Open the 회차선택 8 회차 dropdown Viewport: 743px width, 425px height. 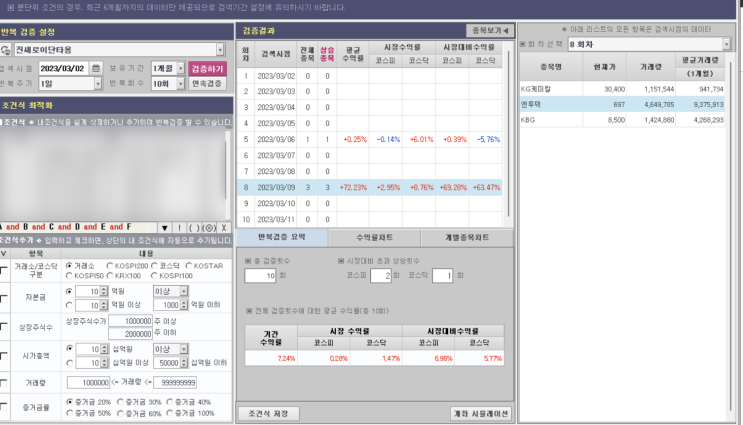pos(726,44)
